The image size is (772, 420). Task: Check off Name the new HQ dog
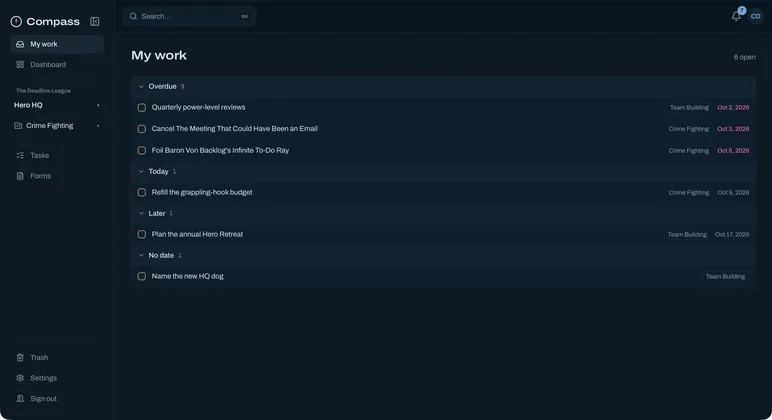(142, 276)
